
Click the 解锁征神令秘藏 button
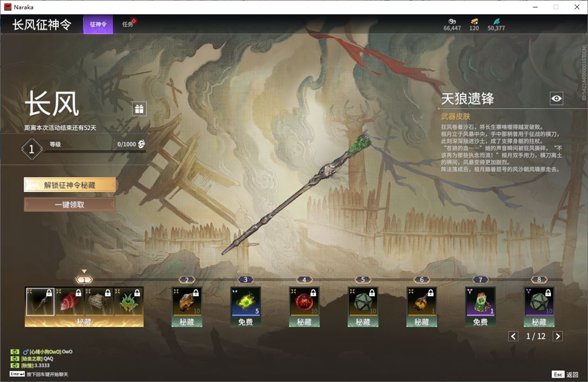pyautogui.click(x=70, y=185)
